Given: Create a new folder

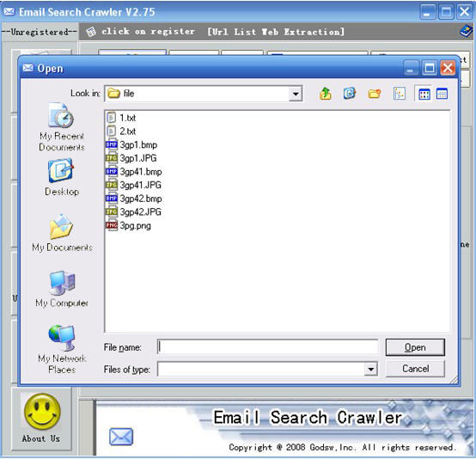Looking at the screenshot, I should click(374, 94).
